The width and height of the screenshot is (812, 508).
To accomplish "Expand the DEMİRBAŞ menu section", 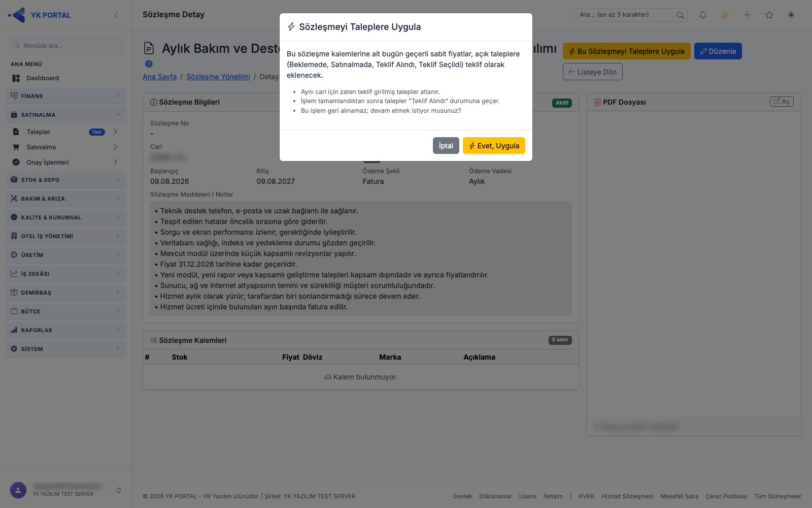I will (x=66, y=293).
